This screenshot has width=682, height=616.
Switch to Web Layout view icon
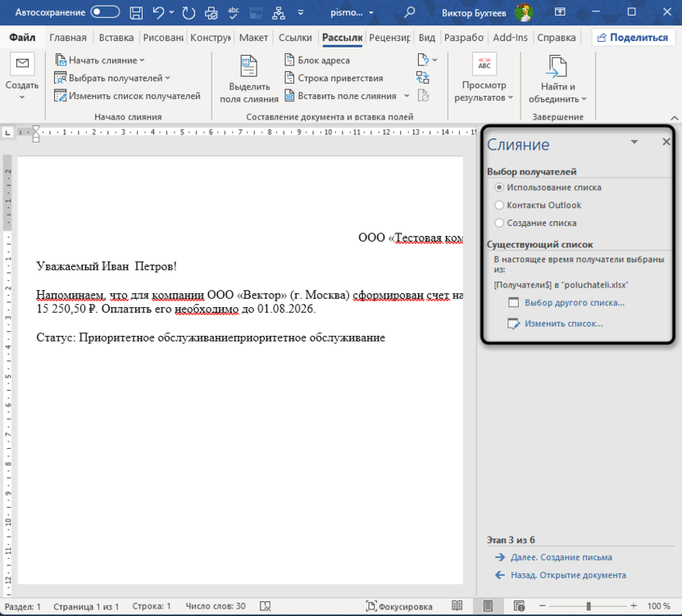pyautogui.click(x=519, y=605)
